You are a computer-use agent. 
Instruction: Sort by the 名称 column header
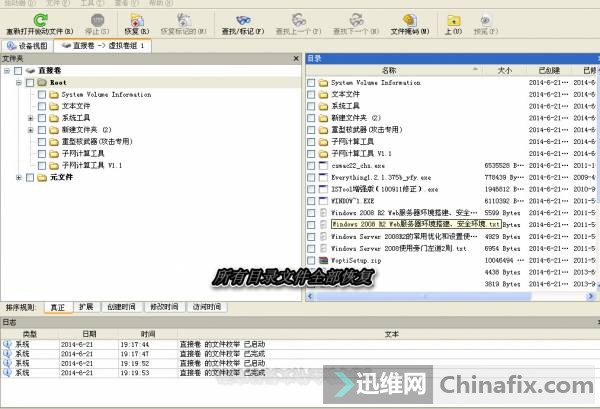(394, 70)
